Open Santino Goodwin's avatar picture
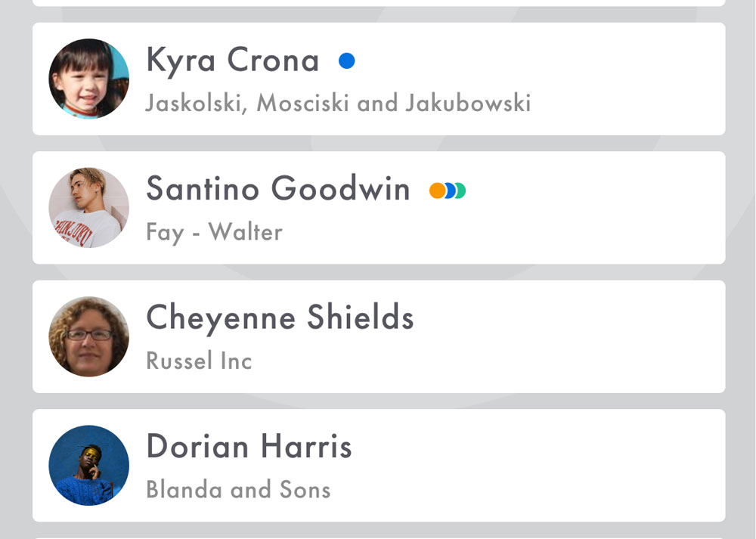The height and width of the screenshot is (539, 756). coord(88,208)
